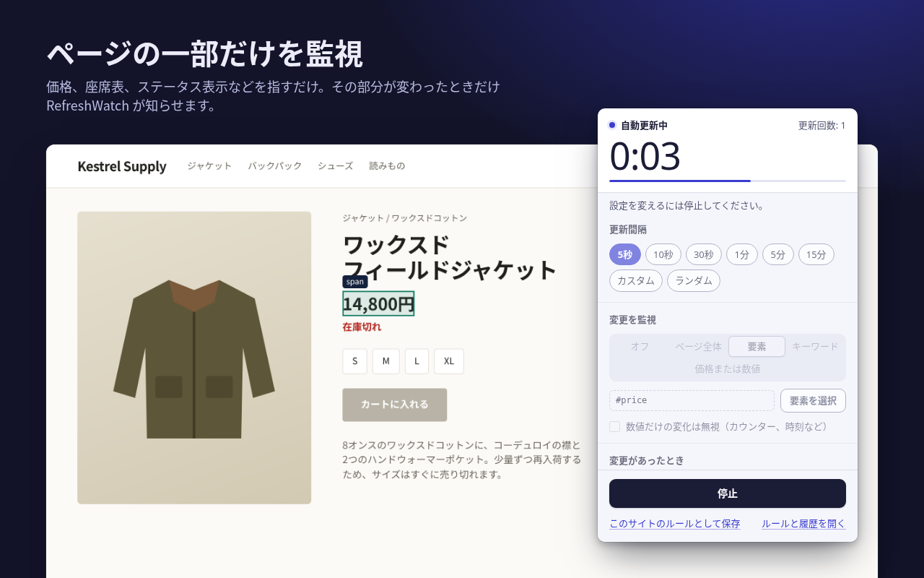Screen dimensions: 924x578
Task: Set interval to 5分
Action: click(778, 254)
